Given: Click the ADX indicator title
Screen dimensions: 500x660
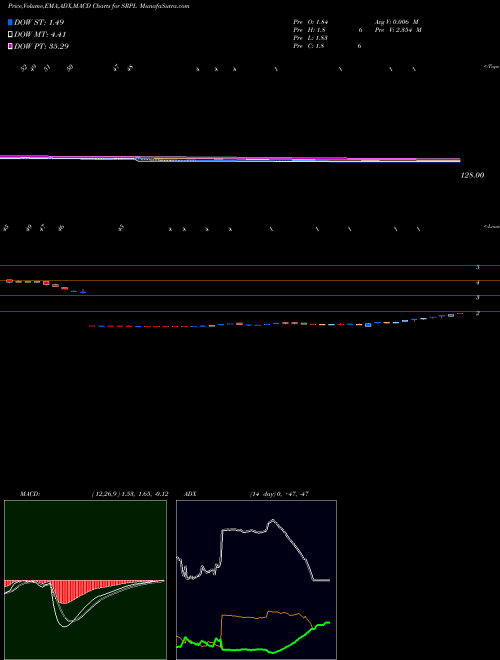Looking at the screenshot, I should pyautogui.click(x=191, y=494).
